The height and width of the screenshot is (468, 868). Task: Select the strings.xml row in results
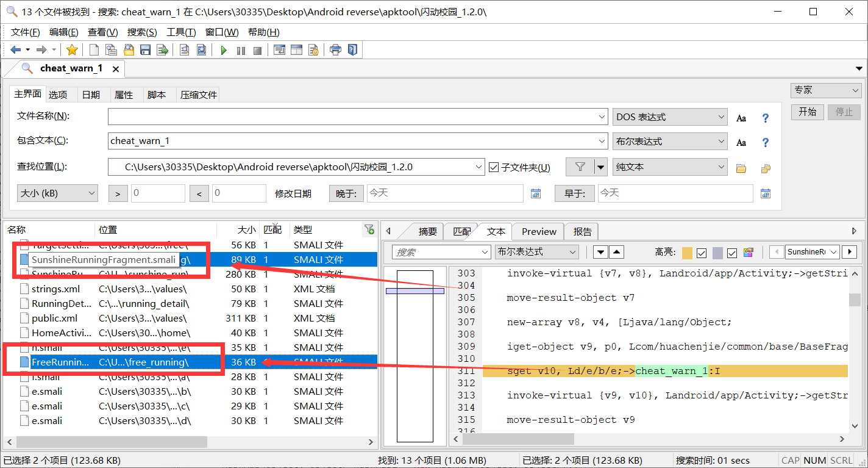[x=190, y=289]
